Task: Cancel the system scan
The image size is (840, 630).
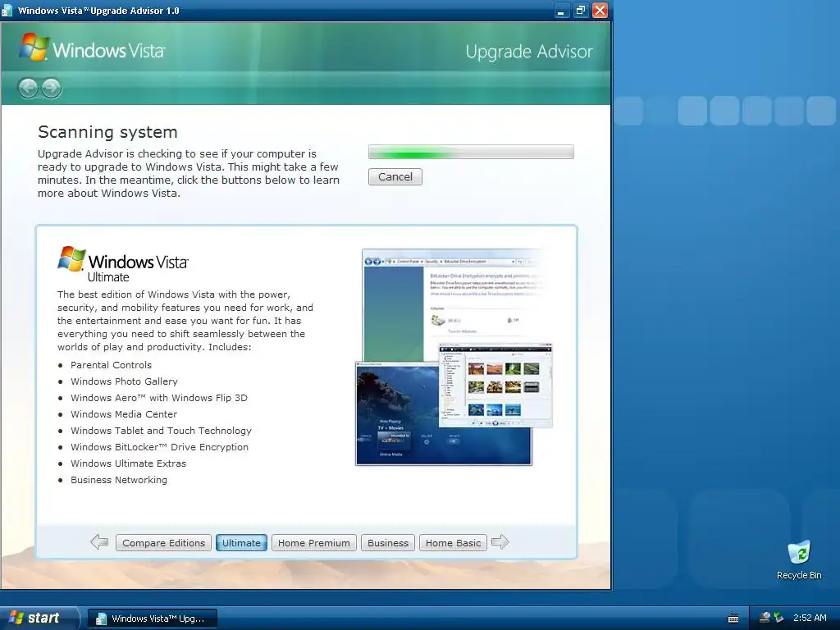Action: (395, 177)
